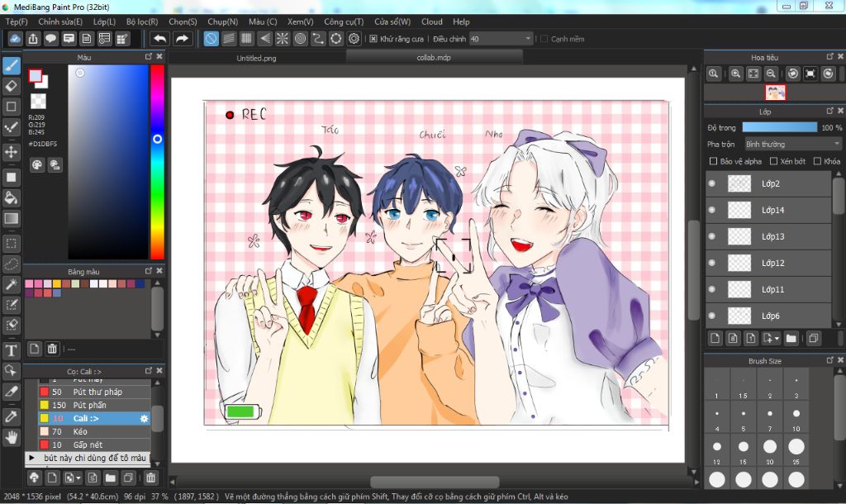Image resolution: width=846 pixels, height=504 pixels.
Task: Adjust the Độ trong opacity slider
Action: [x=780, y=127]
